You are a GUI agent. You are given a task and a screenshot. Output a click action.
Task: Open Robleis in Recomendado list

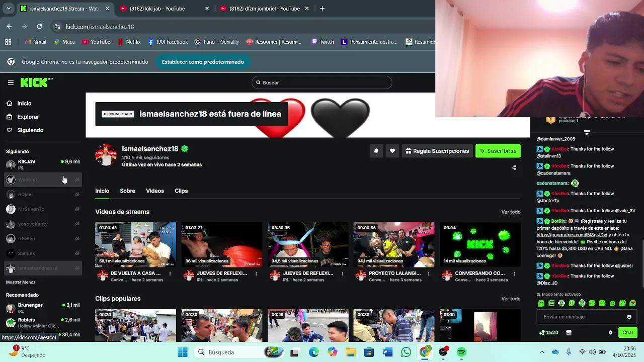pyautogui.click(x=43, y=322)
